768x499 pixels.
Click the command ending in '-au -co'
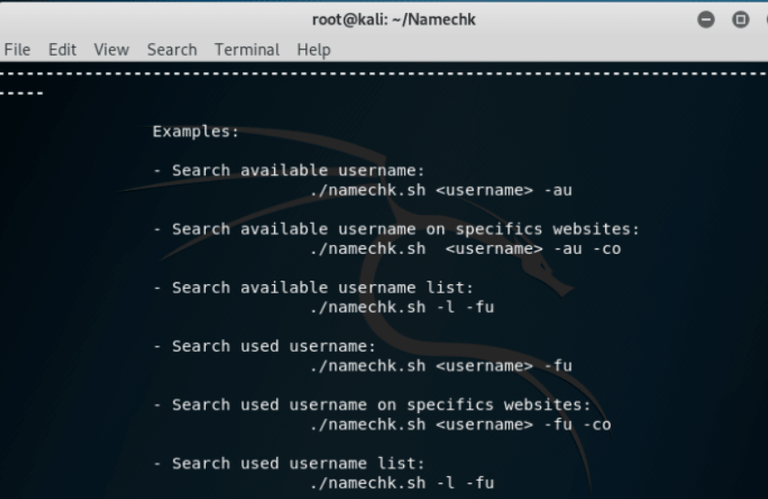[x=465, y=249]
